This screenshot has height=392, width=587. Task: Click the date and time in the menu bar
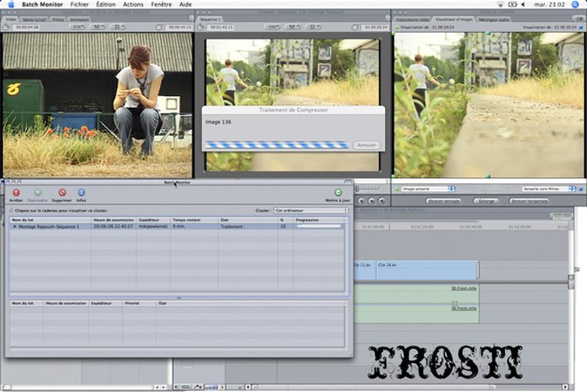549,5
